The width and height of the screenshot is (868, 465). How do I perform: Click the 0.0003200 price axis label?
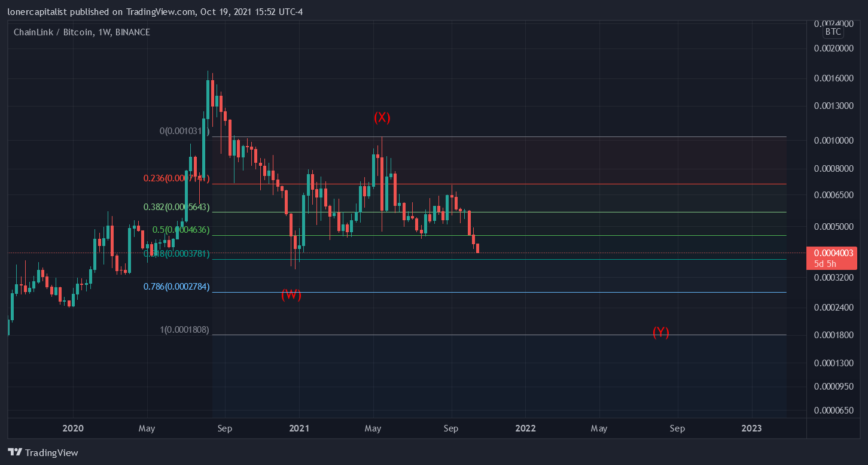[x=835, y=278]
